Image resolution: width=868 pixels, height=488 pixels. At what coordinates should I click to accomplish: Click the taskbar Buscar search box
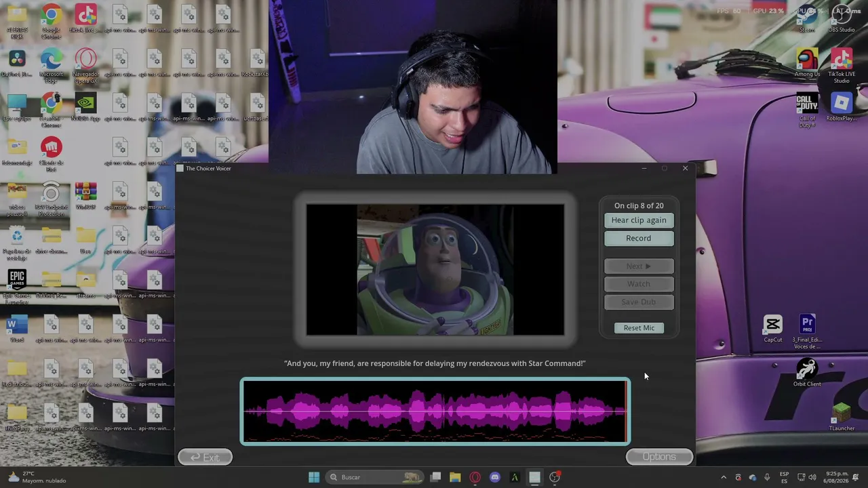[x=373, y=477]
